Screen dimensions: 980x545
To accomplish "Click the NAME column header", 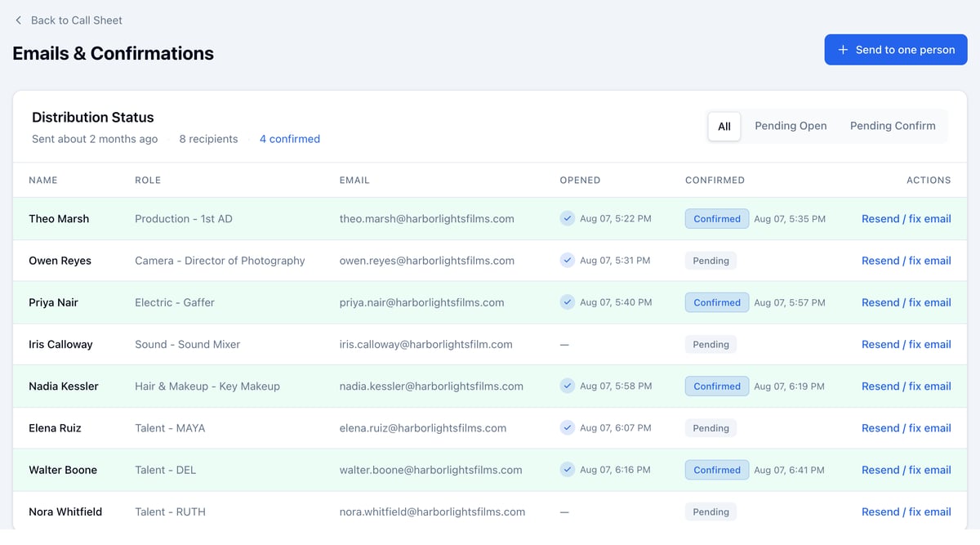I will [x=43, y=180].
